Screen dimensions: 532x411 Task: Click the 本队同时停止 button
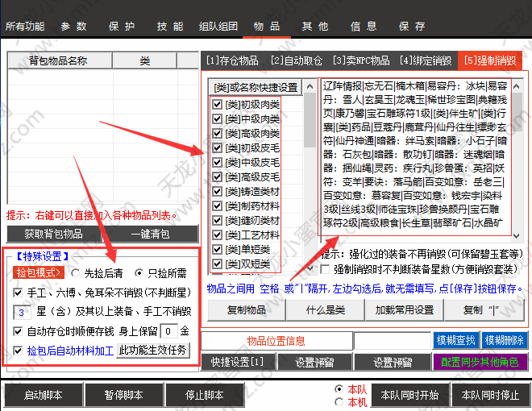coord(490,395)
